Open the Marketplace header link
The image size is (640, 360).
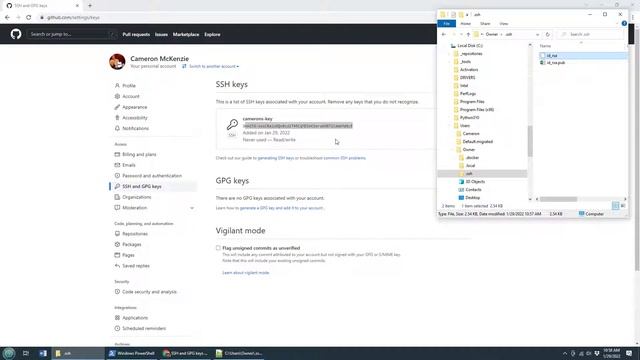186,34
